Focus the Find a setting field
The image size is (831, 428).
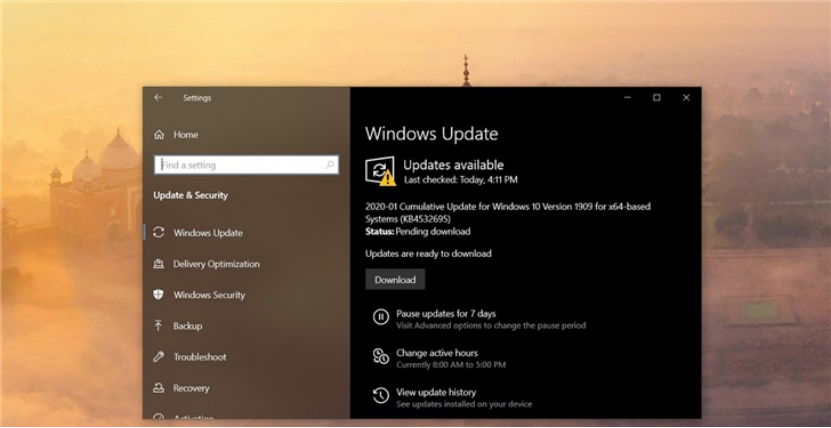point(240,165)
